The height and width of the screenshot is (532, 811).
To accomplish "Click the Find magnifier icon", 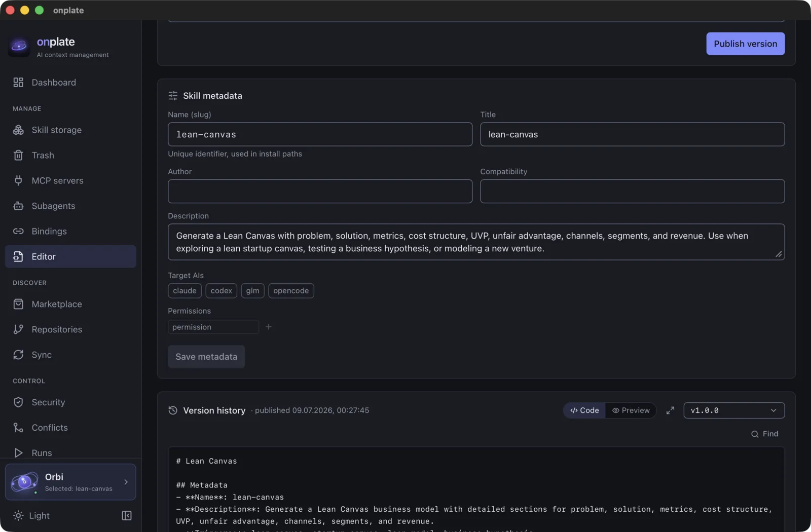I will click(x=755, y=434).
